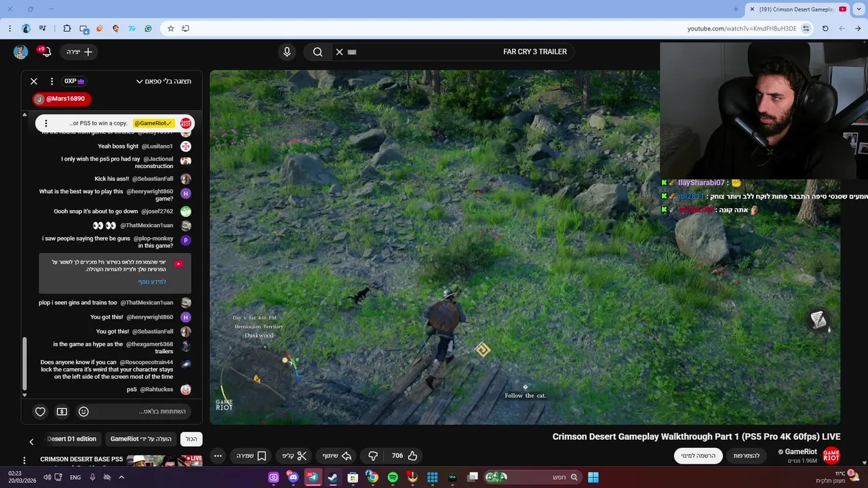Image resolution: width=868 pixels, height=488 pixels.
Task: Open Spotify from the taskbar
Action: 393,477
